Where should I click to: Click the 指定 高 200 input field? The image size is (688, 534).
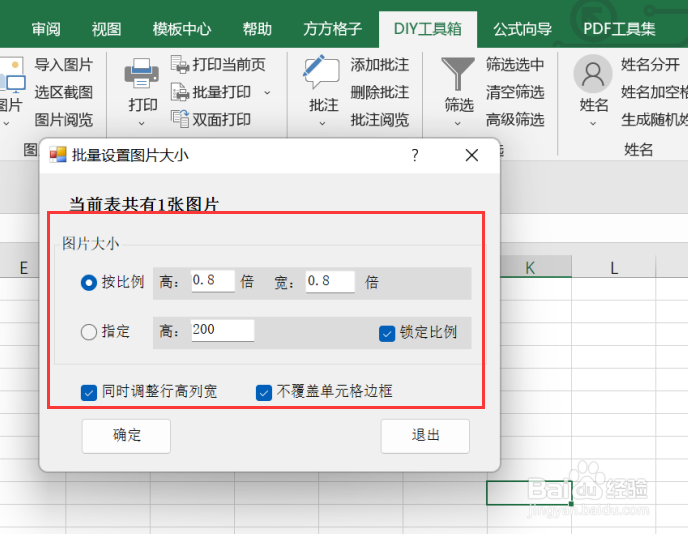point(222,330)
